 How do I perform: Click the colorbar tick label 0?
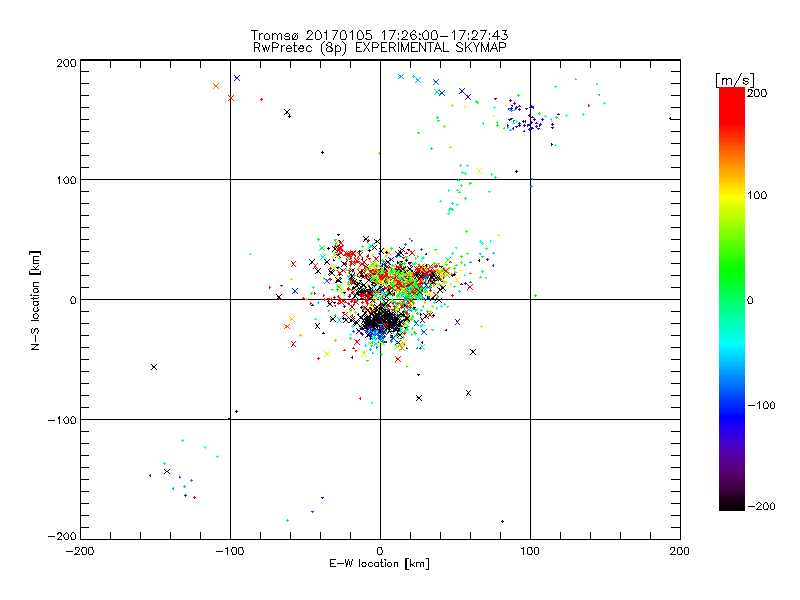pos(750,300)
